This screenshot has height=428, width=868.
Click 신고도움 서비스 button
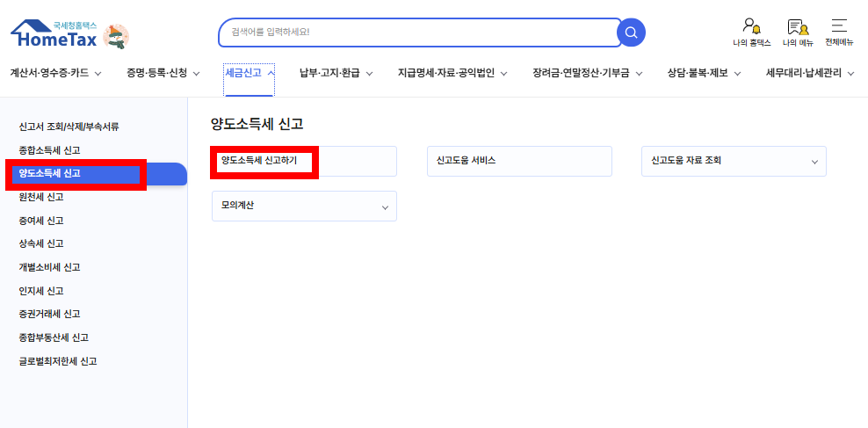(518, 161)
